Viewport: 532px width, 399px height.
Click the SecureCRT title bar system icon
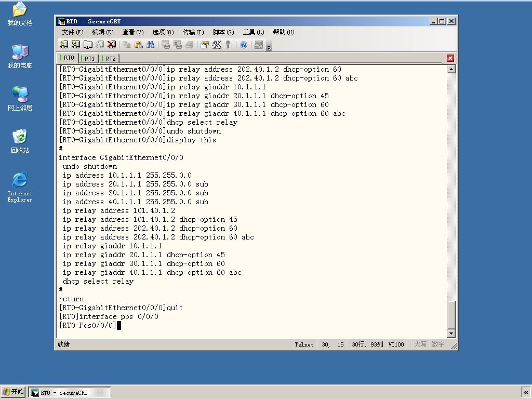pos(61,21)
